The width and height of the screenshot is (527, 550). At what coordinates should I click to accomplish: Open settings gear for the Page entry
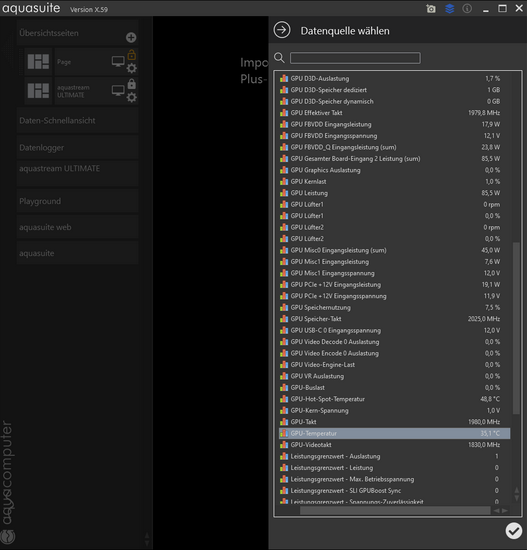tap(132, 68)
